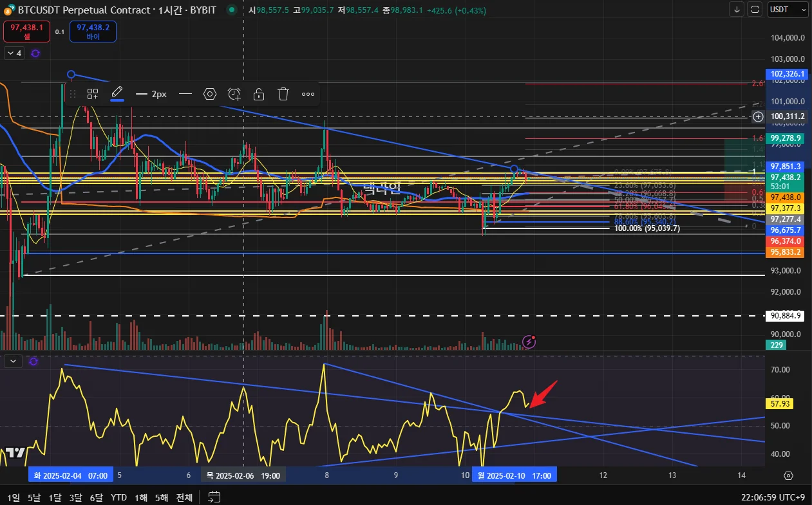Expand the RSI pane legend chevron

[14, 362]
